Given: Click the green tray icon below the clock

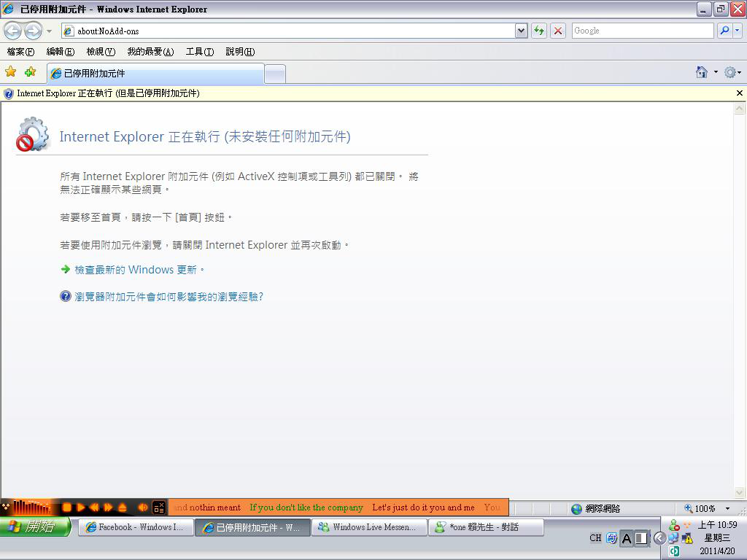Looking at the screenshot, I should tap(673, 551).
